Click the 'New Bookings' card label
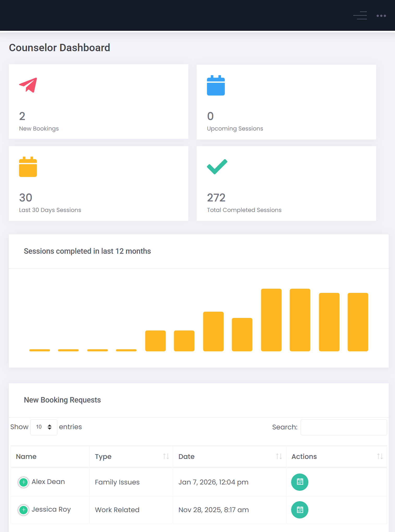 point(39,128)
